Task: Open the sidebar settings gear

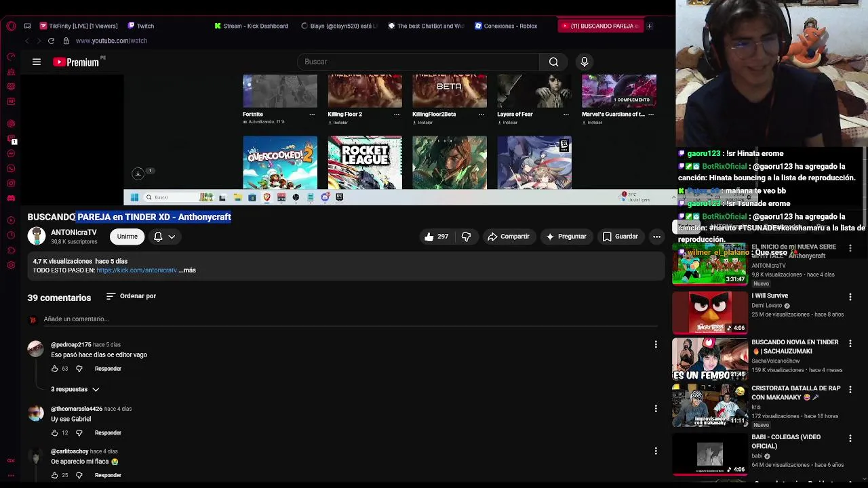Action: click(11, 265)
